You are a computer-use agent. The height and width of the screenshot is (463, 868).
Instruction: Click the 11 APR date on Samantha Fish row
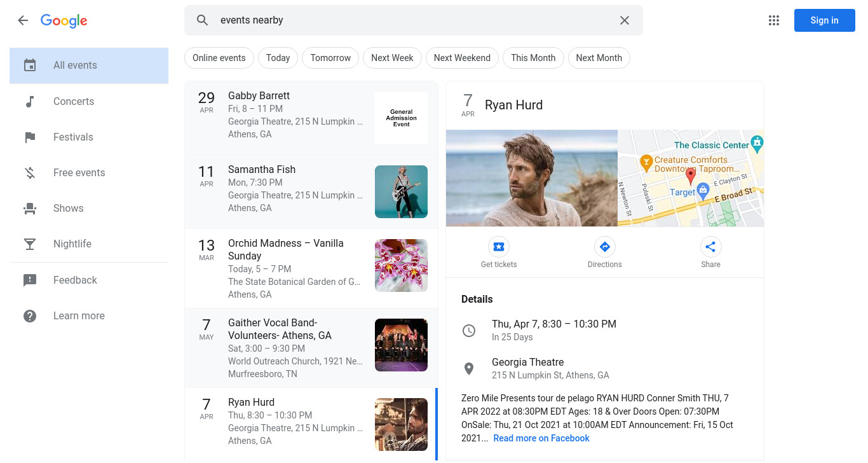point(207,176)
